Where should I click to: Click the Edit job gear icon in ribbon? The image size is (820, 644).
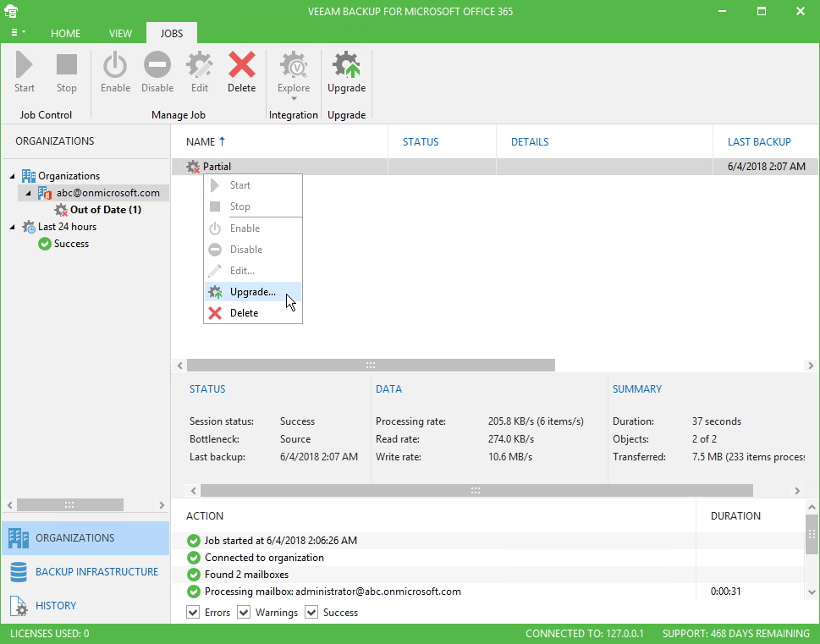(199, 64)
